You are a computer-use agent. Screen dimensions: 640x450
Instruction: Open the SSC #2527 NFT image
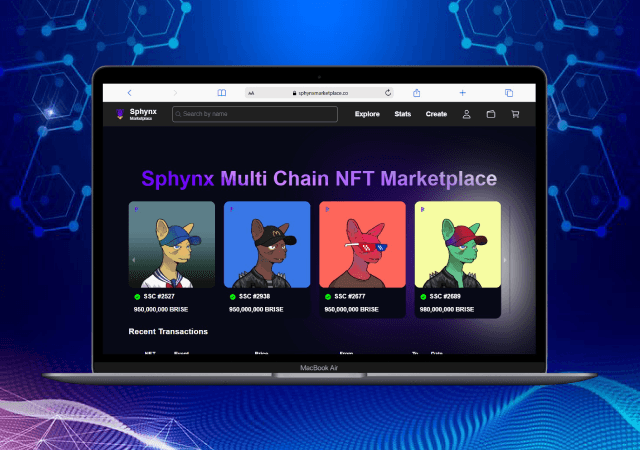point(172,245)
